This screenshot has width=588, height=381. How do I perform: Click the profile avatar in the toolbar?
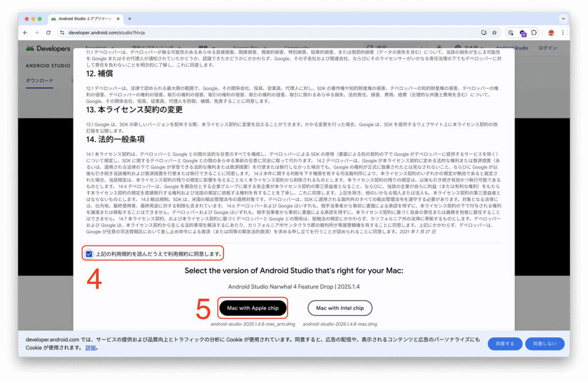(551, 33)
